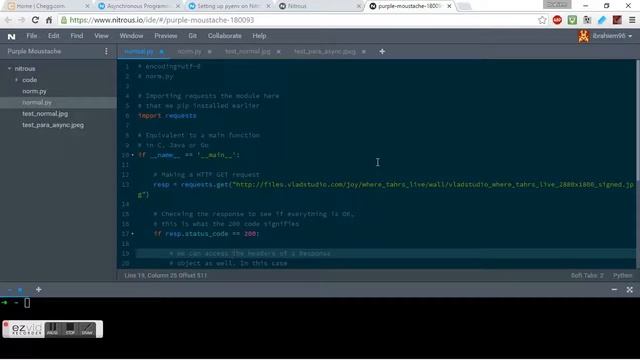Viewport: 640px width, 360px height.
Task: Open the Chrome hamburger menu
Action: pyautogui.click(x=632, y=20)
